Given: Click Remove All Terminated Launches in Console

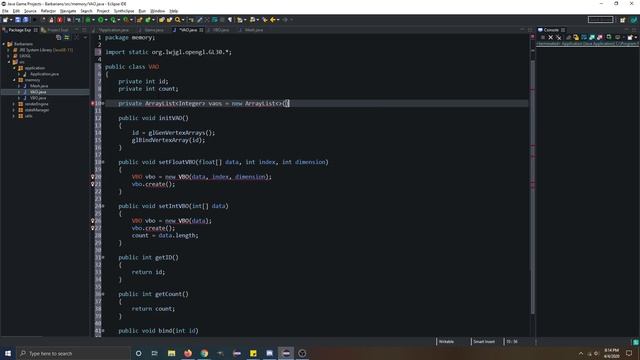Looking at the screenshot, I should [x=559, y=38].
